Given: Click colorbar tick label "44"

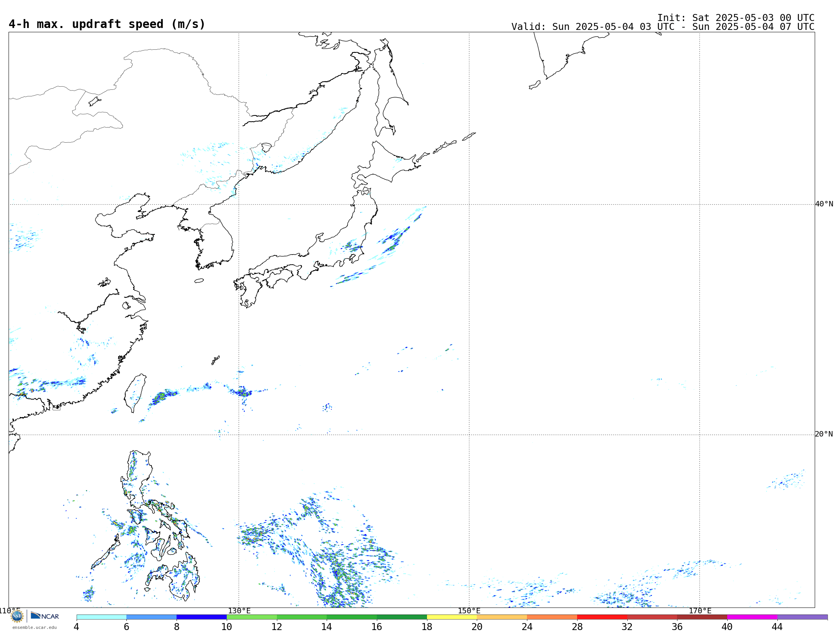Looking at the screenshot, I should click(777, 627).
